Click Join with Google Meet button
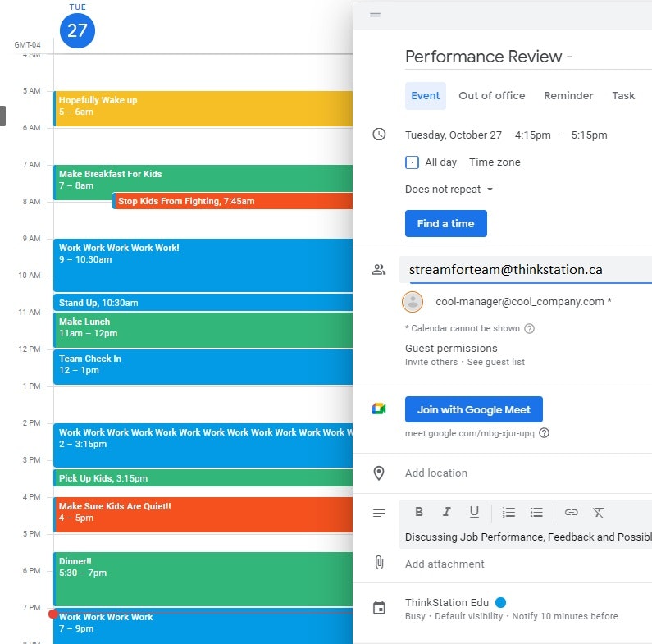 click(473, 409)
